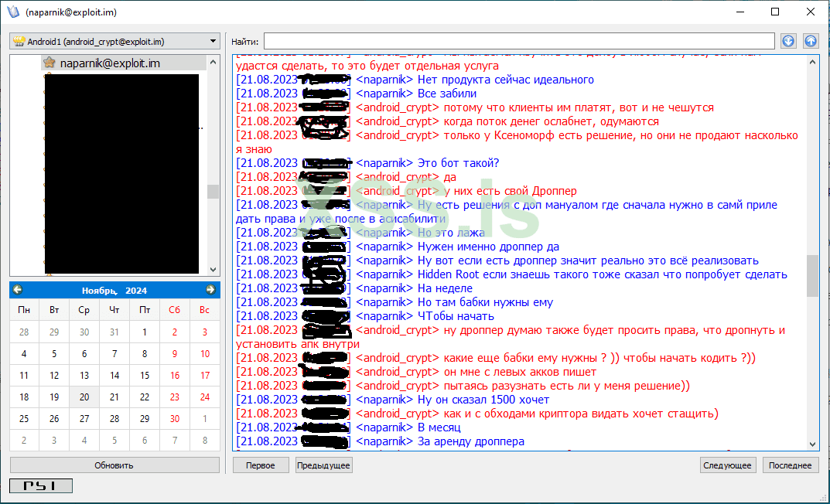Click message 'Но это лажа'
Image resolution: width=830 pixels, height=504 pixels.
pos(451,233)
